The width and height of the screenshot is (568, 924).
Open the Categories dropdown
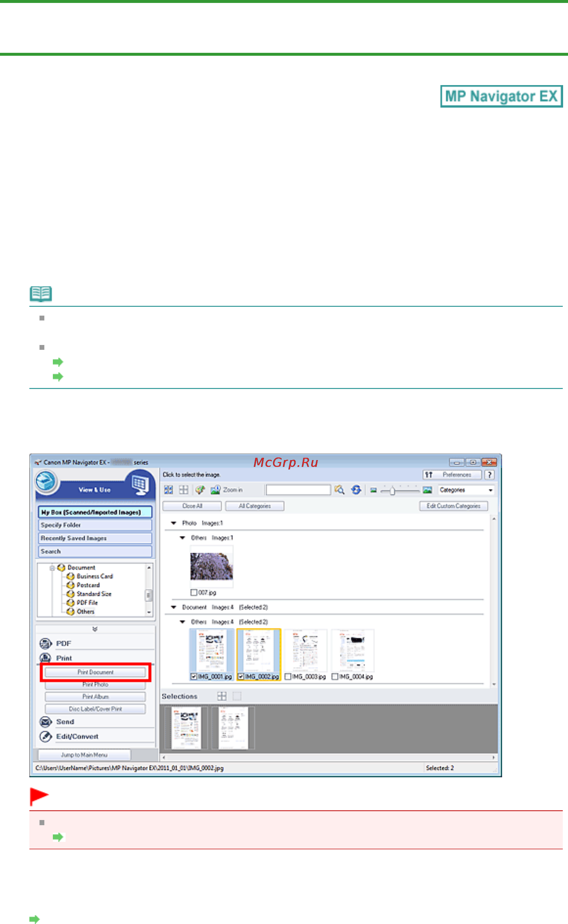[x=466, y=490]
